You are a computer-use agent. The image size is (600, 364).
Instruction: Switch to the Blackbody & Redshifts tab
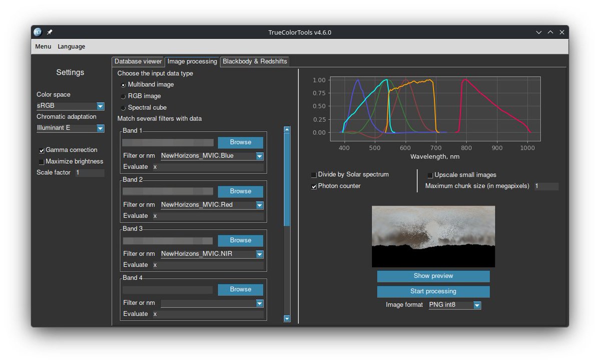[x=255, y=61]
